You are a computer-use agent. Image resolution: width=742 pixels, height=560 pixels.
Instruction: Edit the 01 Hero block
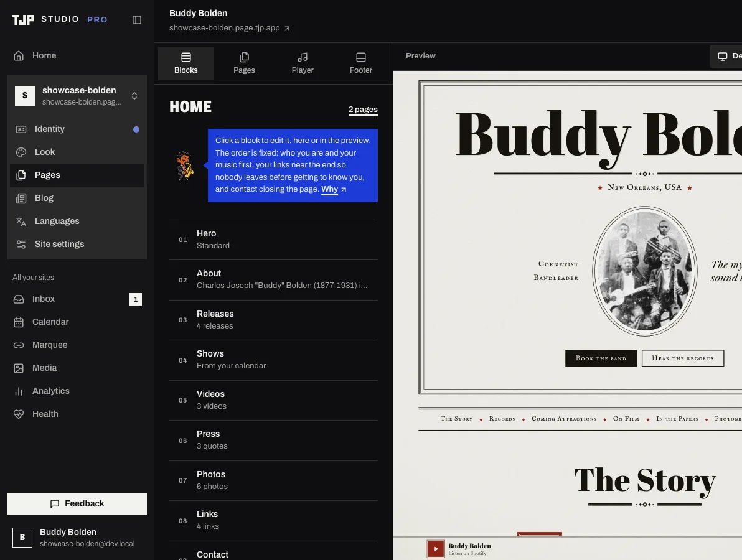tap(273, 240)
